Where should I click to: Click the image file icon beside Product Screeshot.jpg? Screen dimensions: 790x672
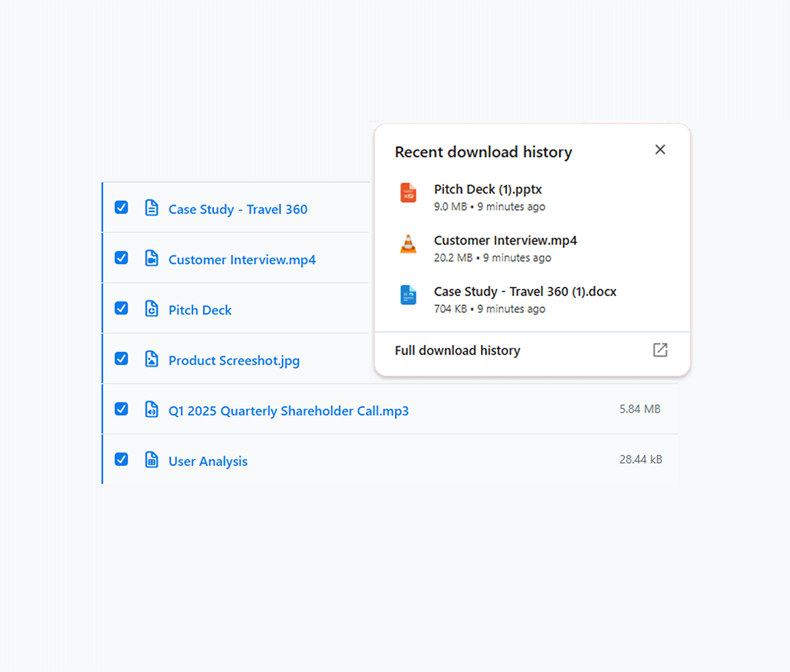point(151,359)
